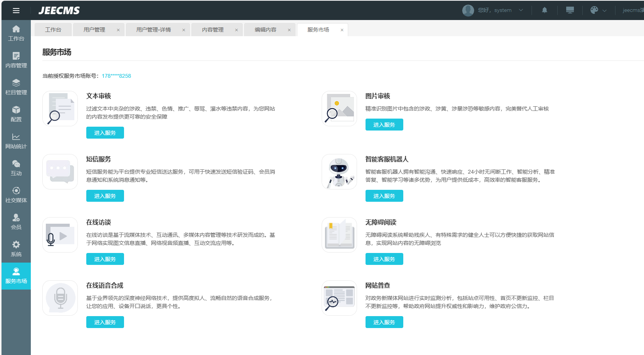The height and width of the screenshot is (355, 644).
Task: Open 系统 in the sidebar
Action: tap(16, 249)
